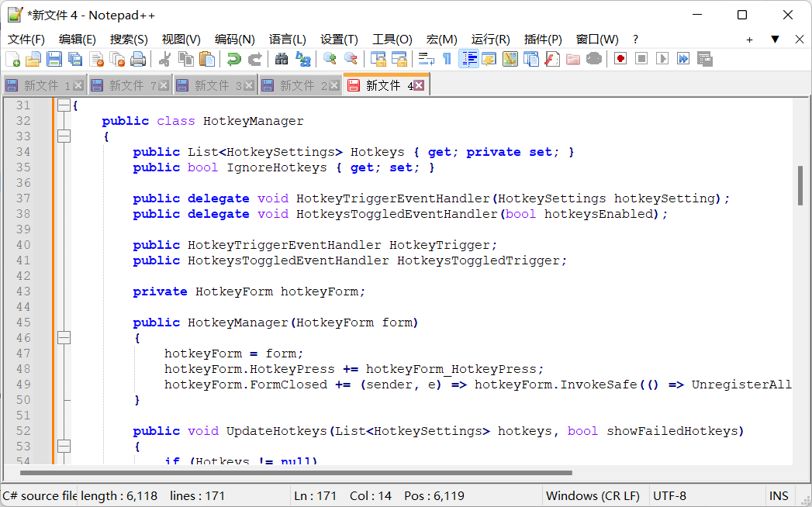Screen dimensions: 812x507
Task: Open the ? help menu
Action: (635, 40)
